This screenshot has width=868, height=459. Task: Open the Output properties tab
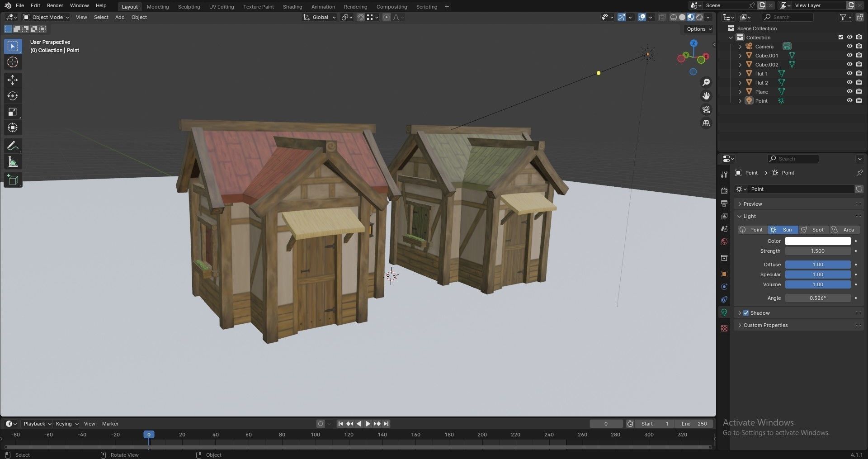point(724,203)
